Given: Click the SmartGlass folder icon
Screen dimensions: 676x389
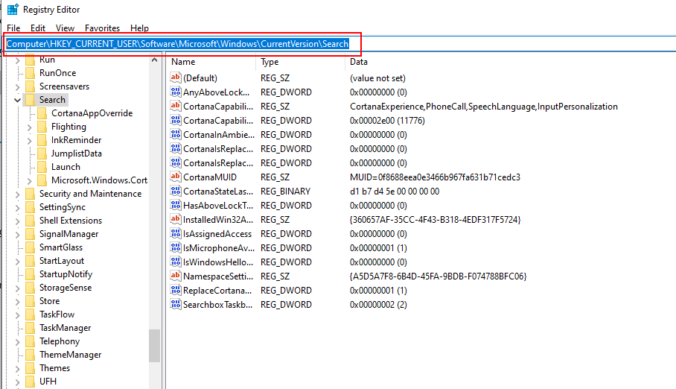Looking at the screenshot, I should (x=30, y=247).
